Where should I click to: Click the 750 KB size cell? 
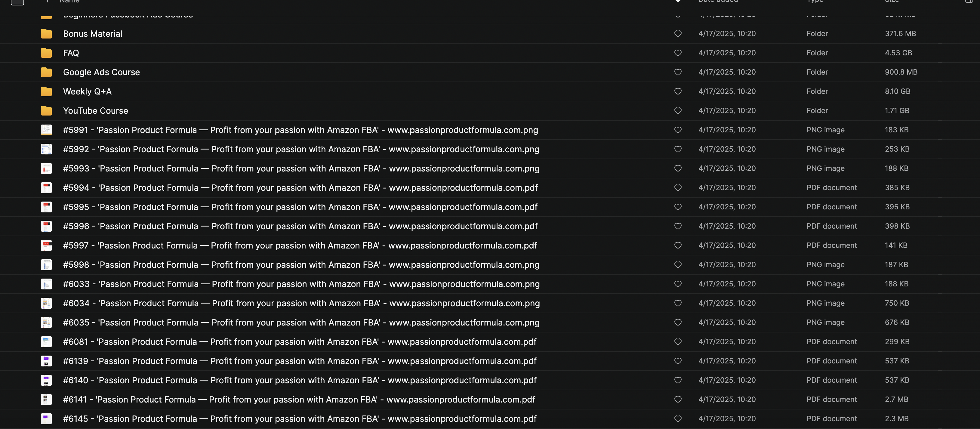click(897, 303)
